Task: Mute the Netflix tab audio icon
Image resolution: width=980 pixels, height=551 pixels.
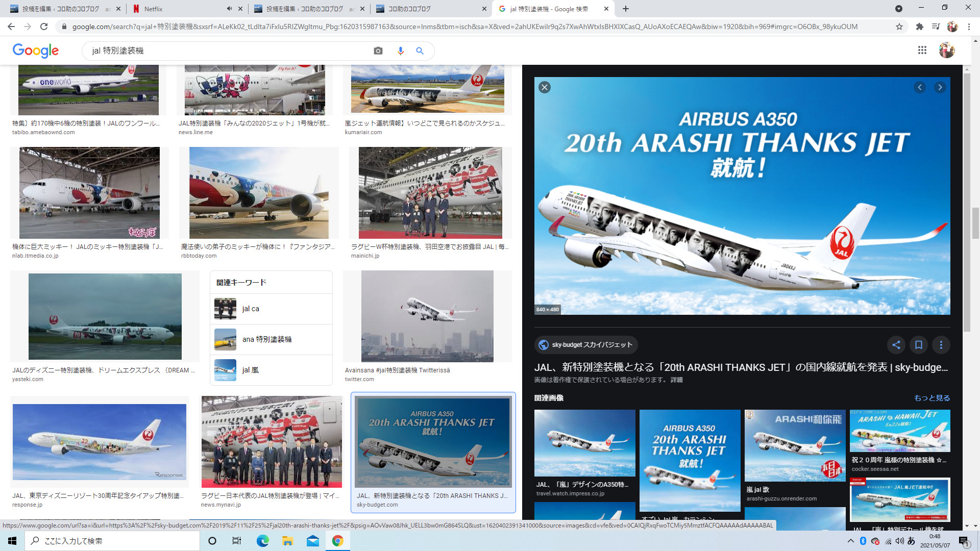Action: pyautogui.click(x=229, y=9)
